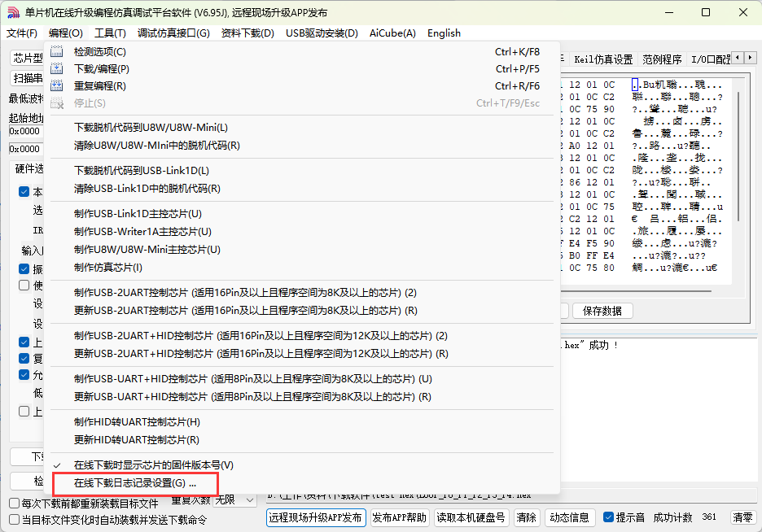This screenshot has height=532, width=762.
Task: Select 重复编程(R) menu entry
Action: [x=302, y=86]
